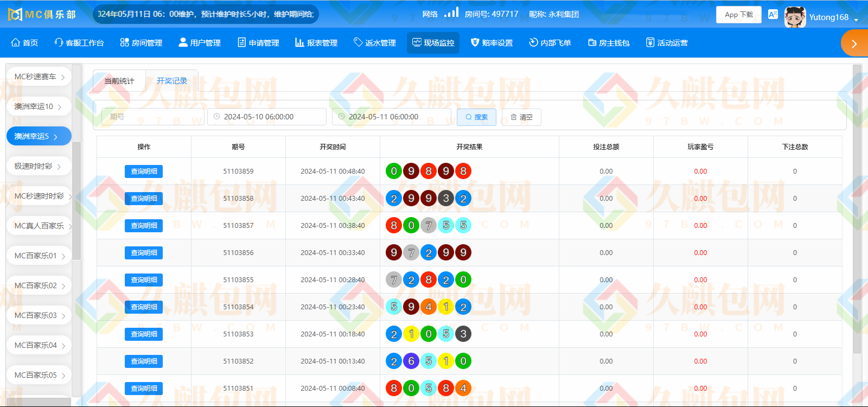Click 查询明细 for period 51103856

click(x=144, y=253)
